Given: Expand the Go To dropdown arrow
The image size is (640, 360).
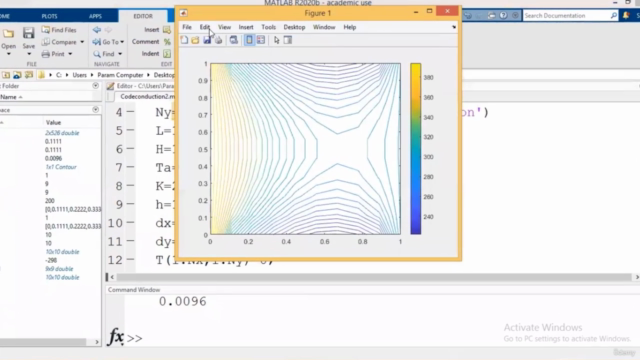Looking at the screenshot, I should pyautogui.click(x=122, y=42).
